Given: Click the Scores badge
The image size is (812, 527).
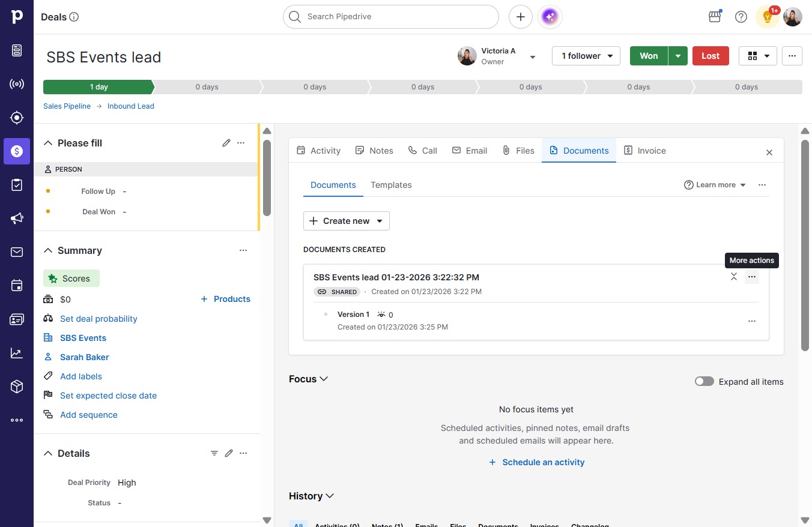Looking at the screenshot, I should tap(71, 279).
